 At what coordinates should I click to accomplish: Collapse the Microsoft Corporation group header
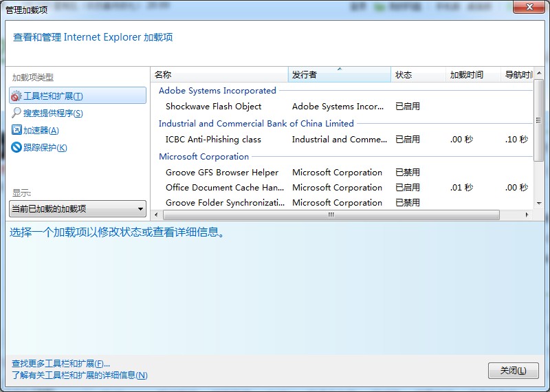point(203,157)
